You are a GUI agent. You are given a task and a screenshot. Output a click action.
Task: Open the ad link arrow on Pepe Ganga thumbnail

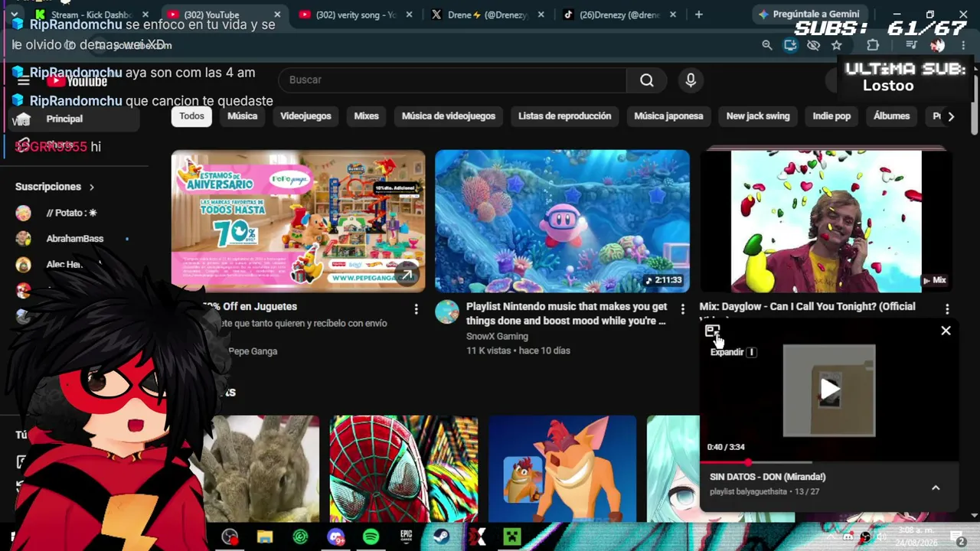click(x=406, y=275)
